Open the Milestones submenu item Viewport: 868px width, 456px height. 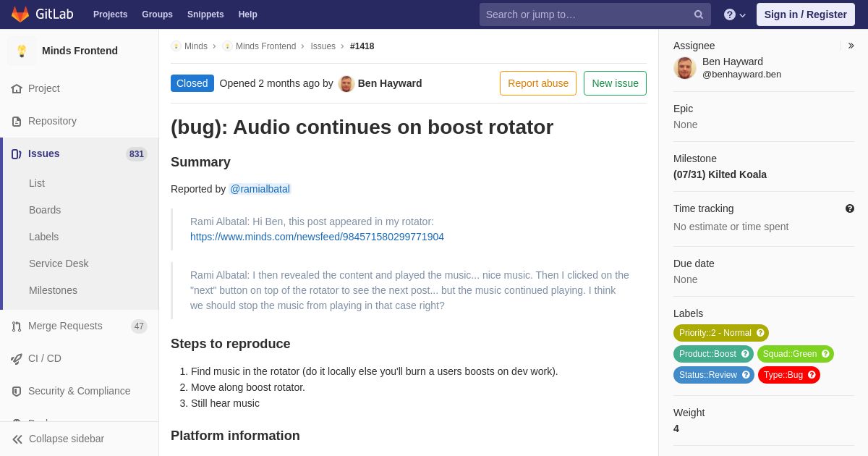(x=53, y=290)
